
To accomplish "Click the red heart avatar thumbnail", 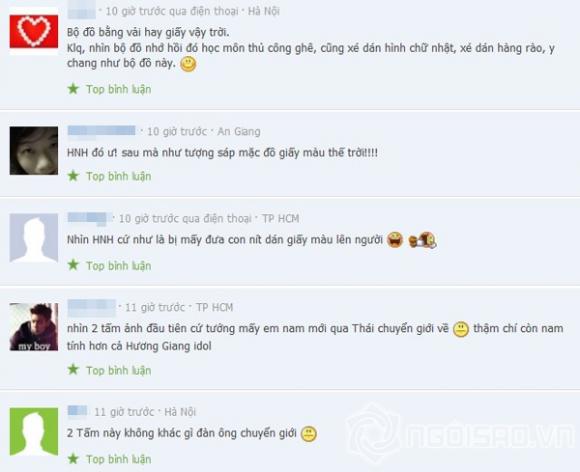I will click(x=34, y=32).
